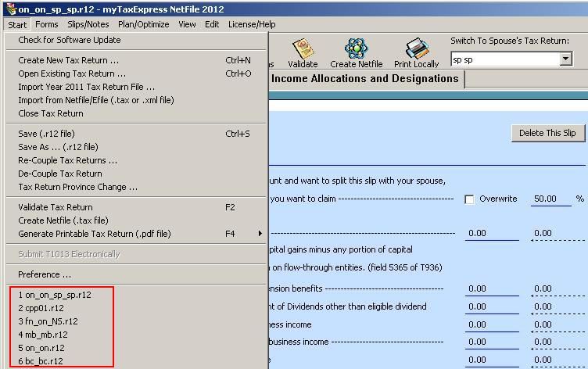This screenshot has width=588, height=369.
Task: Select Re-Couple Tax Returns
Action: coord(136,160)
